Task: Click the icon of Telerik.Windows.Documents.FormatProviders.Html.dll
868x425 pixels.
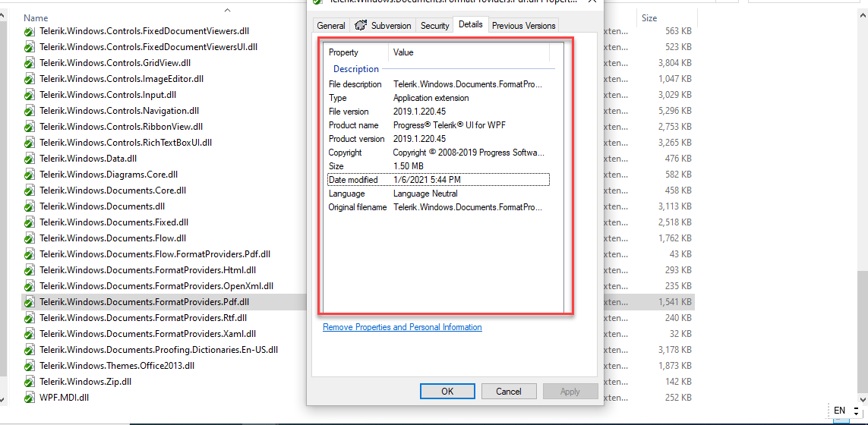Action: click(x=30, y=271)
